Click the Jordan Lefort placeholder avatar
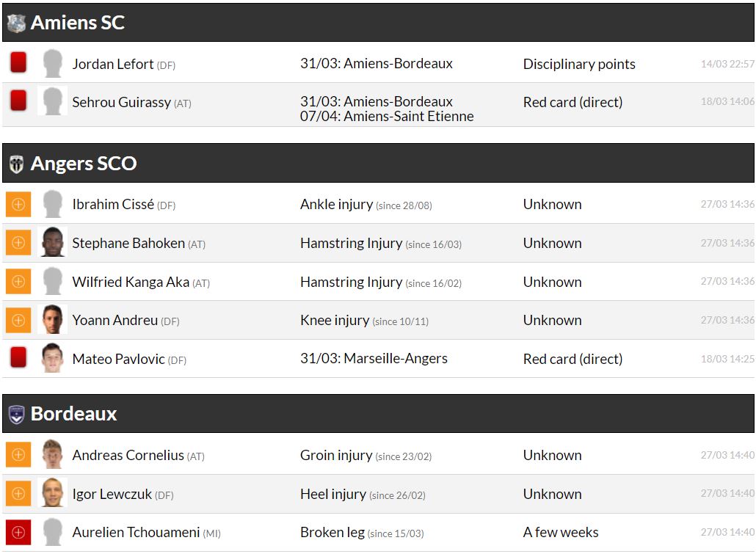Screen dimensions: 756x554 click(52, 63)
